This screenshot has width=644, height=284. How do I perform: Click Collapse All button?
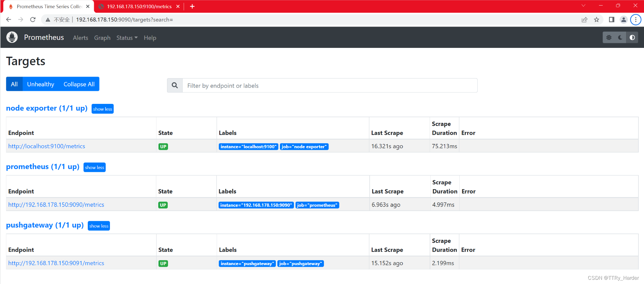(79, 84)
